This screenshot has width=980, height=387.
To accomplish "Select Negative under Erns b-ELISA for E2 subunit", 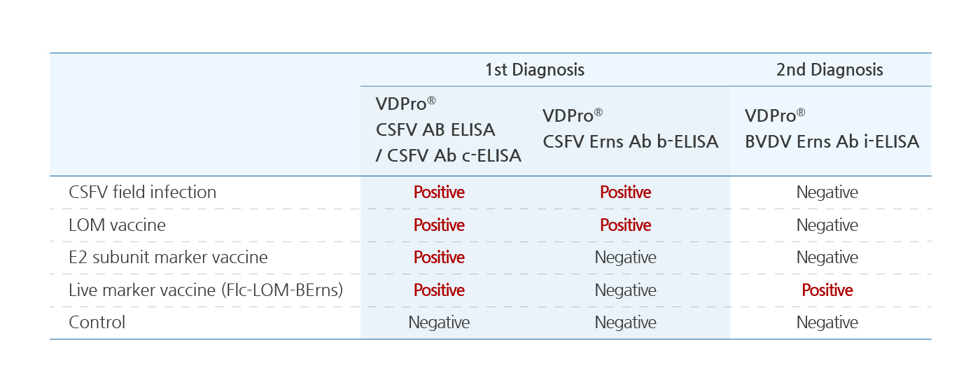I will (626, 258).
